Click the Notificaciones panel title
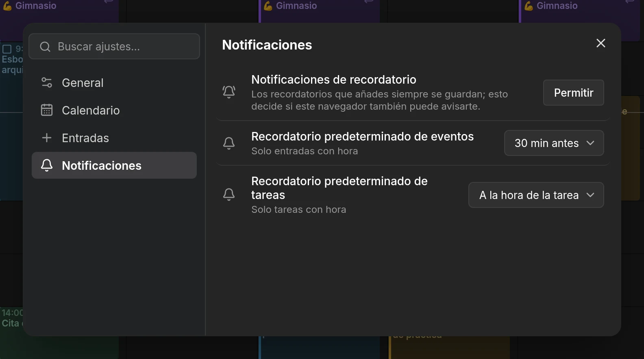Image resolution: width=644 pixels, height=359 pixels. click(267, 45)
